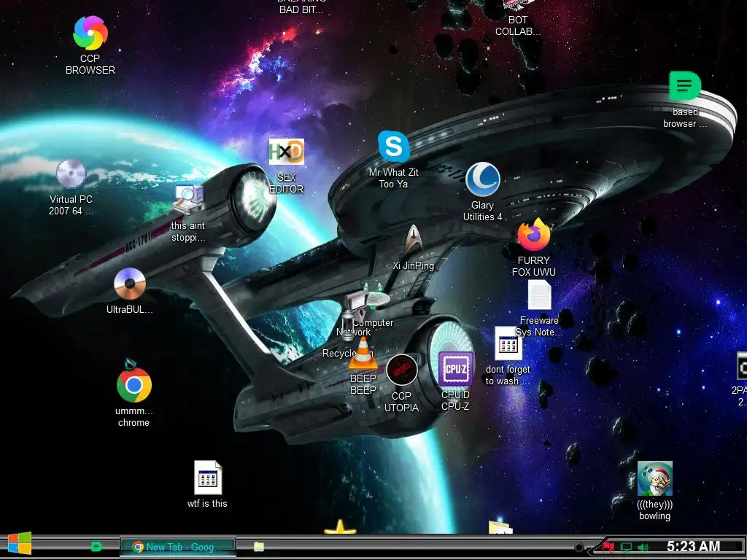Open the Santa elf bowling game icon
Screen dimensions: 747x560
click(x=654, y=478)
